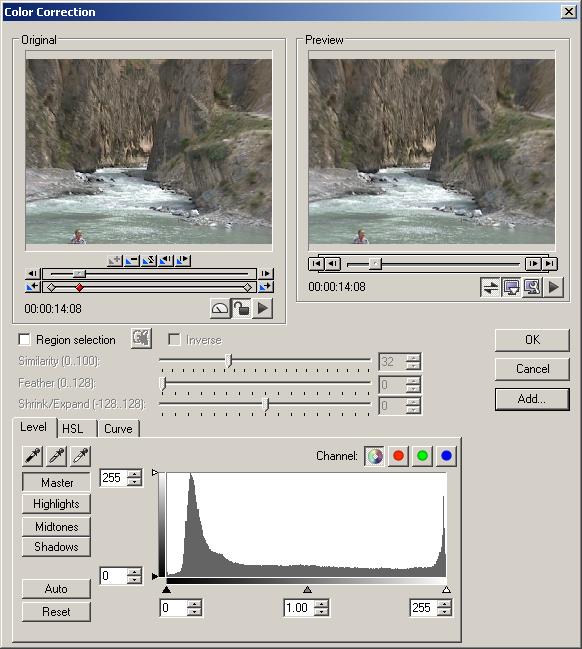
Task: Click the swap arrows icon in Preview
Action: pos(491,287)
